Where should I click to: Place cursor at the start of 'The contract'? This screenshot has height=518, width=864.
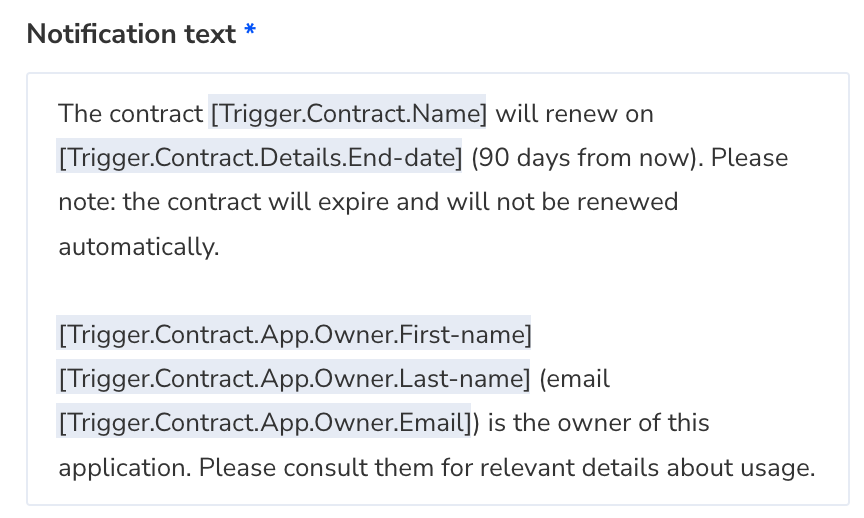click(x=59, y=114)
